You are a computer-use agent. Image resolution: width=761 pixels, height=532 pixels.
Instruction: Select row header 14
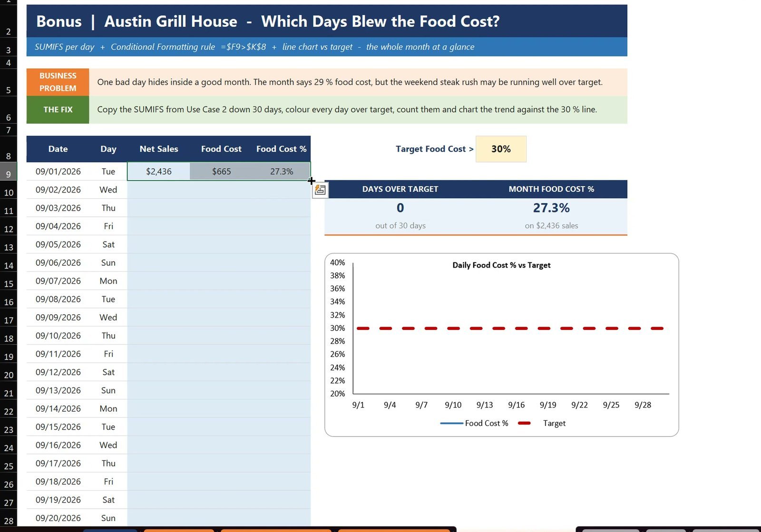click(9, 263)
